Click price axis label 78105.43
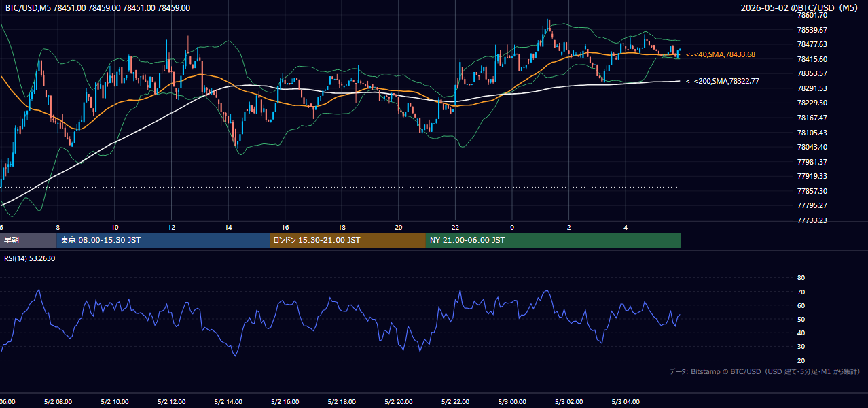 [812, 133]
